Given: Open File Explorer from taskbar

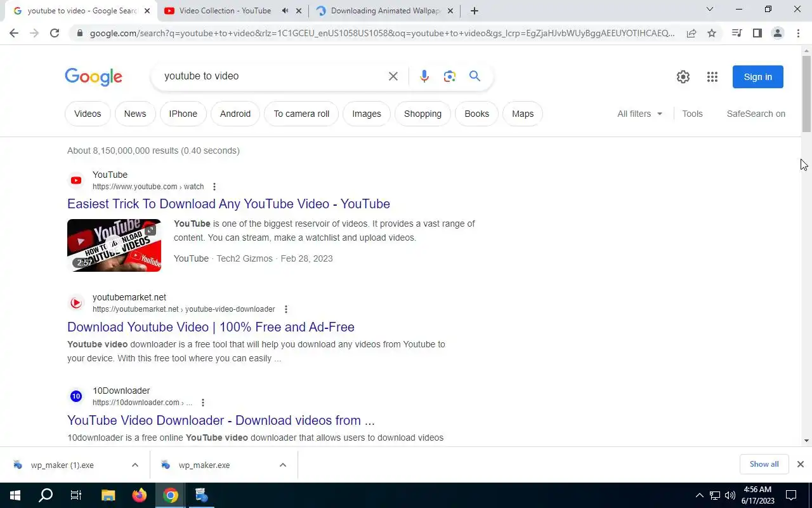Looking at the screenshot, I should (x=108, y=495).
